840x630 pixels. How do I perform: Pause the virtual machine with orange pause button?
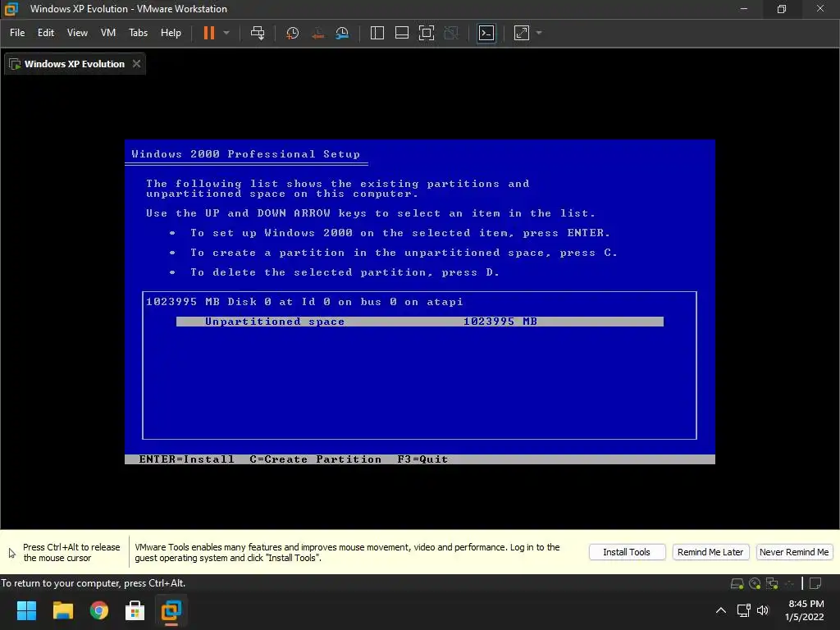click(x=209, y=33)
